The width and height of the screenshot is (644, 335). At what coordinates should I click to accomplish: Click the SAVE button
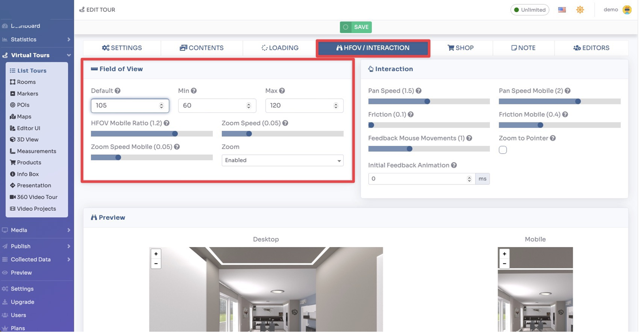click(356, 27)
